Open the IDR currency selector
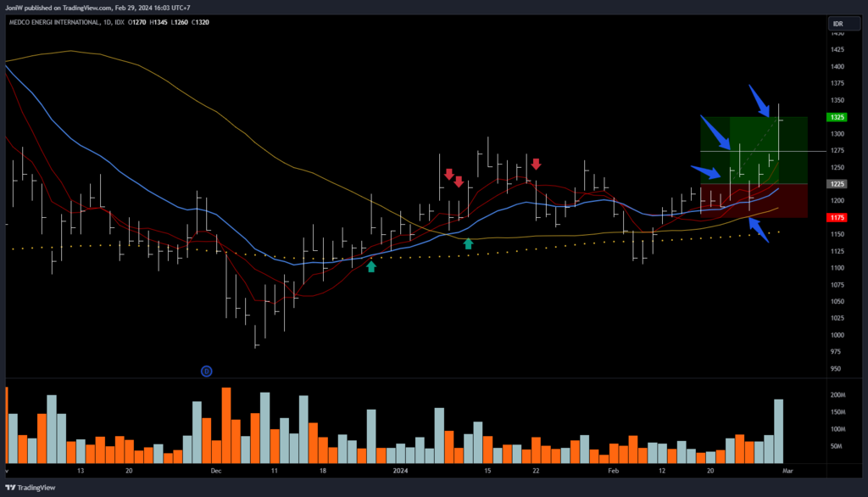Screen dimensions: 868x497 click(x=837, y=24)
